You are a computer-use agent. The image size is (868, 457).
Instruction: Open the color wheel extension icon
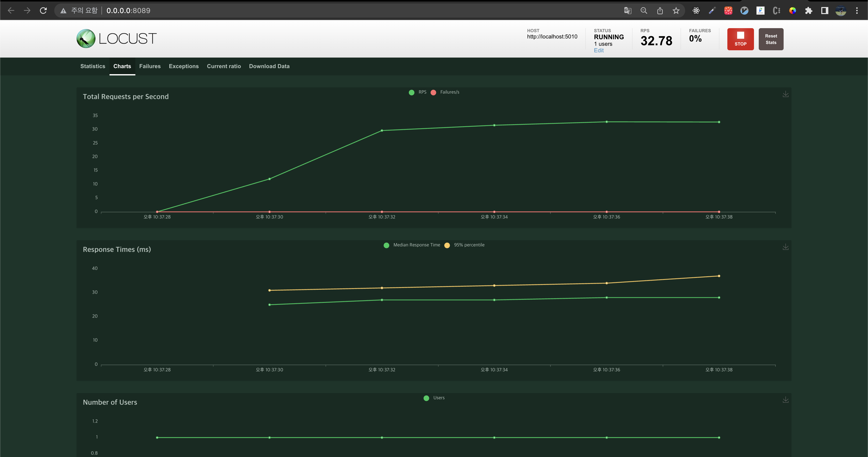(792, 11)
